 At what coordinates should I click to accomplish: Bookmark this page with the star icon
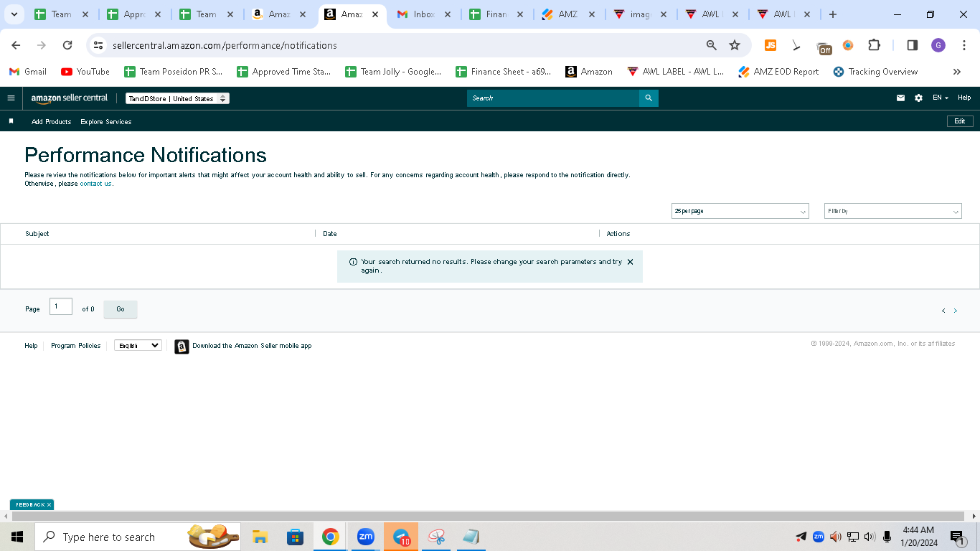[735, 45]
